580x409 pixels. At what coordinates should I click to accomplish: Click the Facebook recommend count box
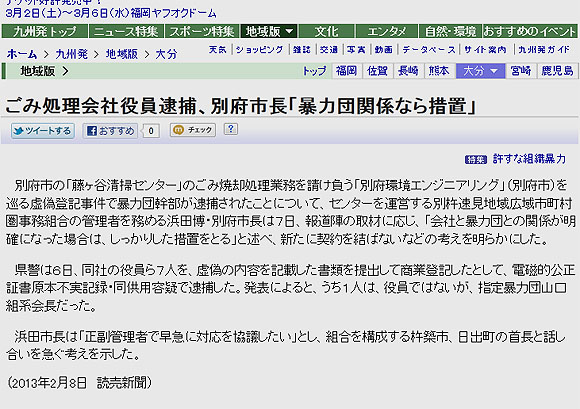pos(151,131)
